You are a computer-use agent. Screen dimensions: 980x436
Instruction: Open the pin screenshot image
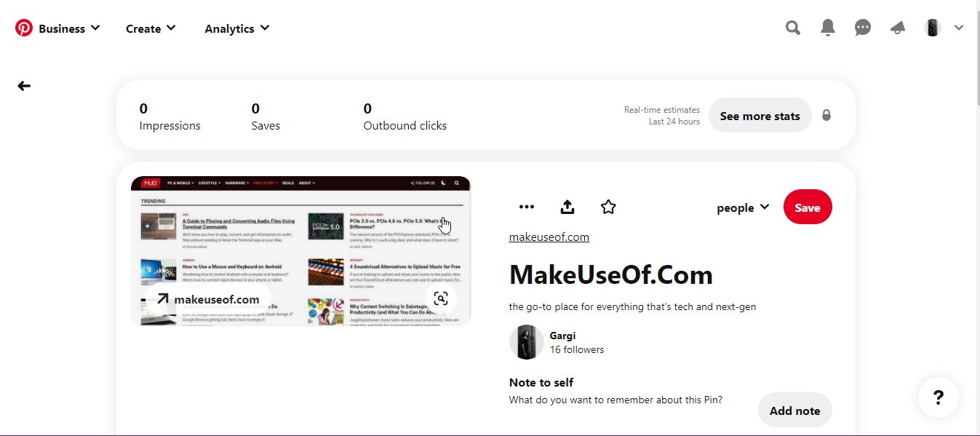[x=300, y=250]
